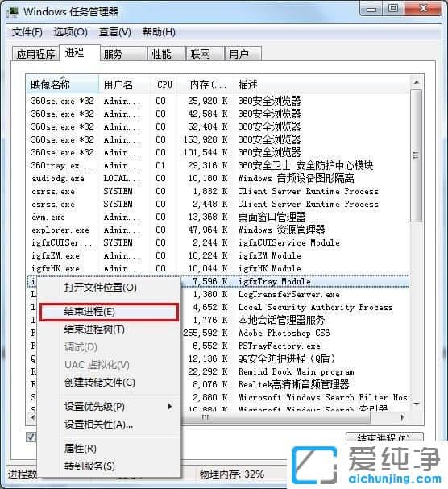This screenshot has height=489, width=448.
Task: Switch to the 性能 tab
Action: [167, 54]
